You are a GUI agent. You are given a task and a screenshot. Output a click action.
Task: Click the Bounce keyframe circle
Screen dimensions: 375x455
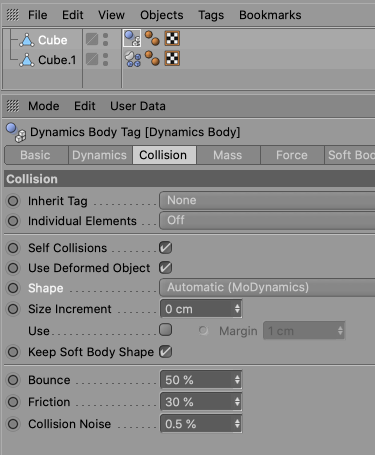(x=13, y=380)
